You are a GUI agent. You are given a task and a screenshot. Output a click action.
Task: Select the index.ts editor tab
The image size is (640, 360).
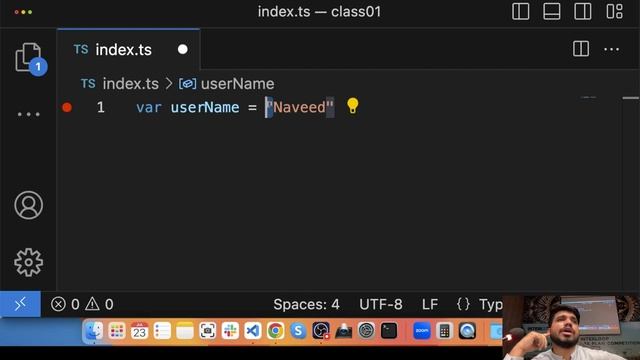(x=129, y=49)
